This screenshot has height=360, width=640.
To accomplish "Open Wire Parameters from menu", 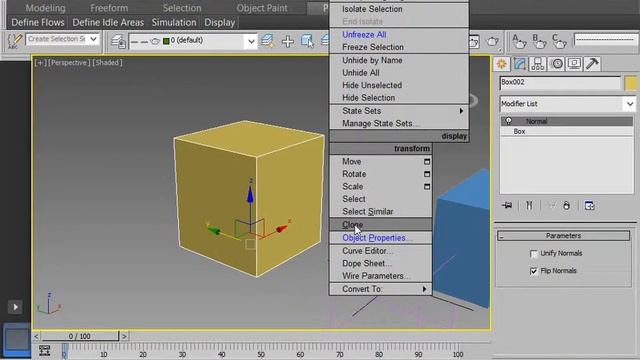I will coord(380,276).
